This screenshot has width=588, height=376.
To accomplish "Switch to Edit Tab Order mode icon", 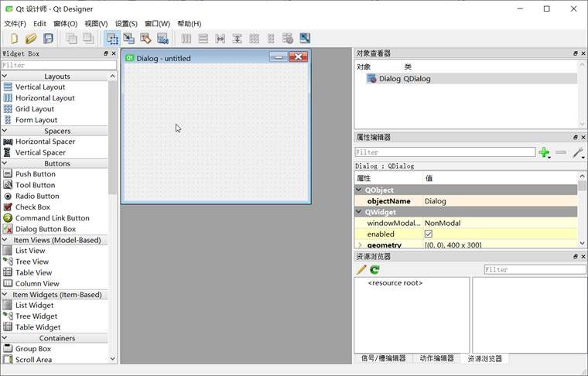I will pos(162,38).
